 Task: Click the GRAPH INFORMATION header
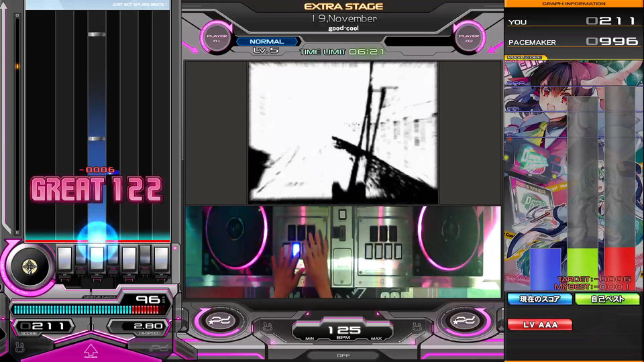click(x=574, y=4)
